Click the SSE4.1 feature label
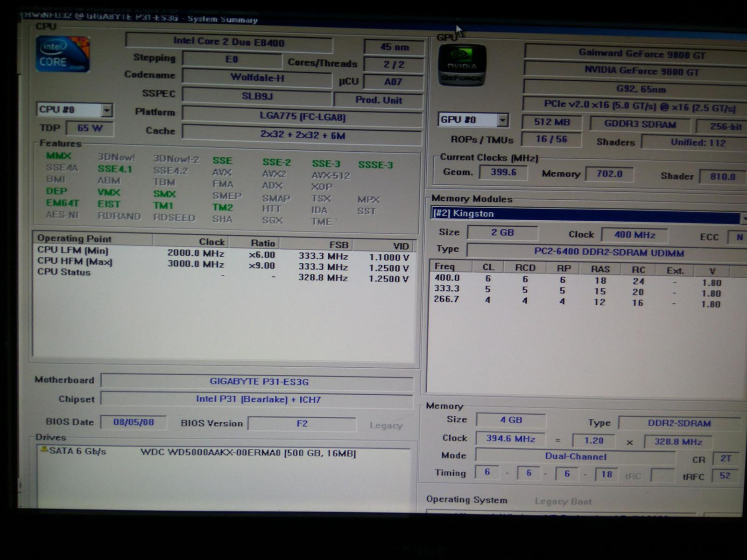The height and width of the screenshot is (560, 747). click(114, 169)
